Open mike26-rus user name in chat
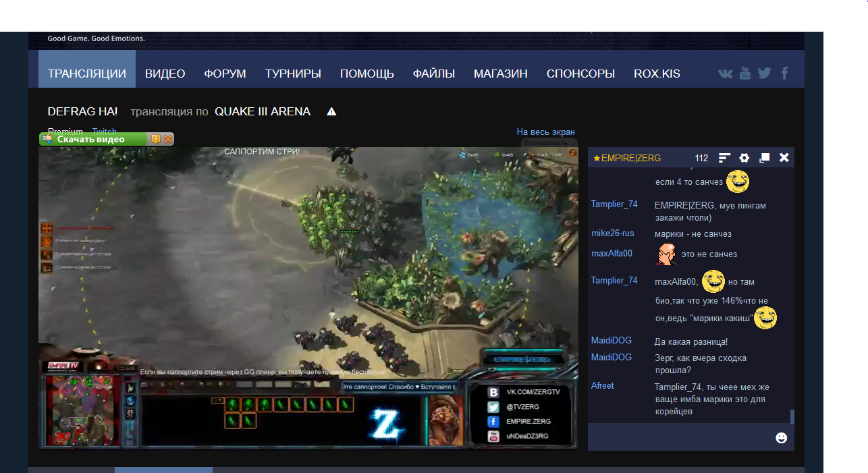The image size is (868, 473). (613, 233)
